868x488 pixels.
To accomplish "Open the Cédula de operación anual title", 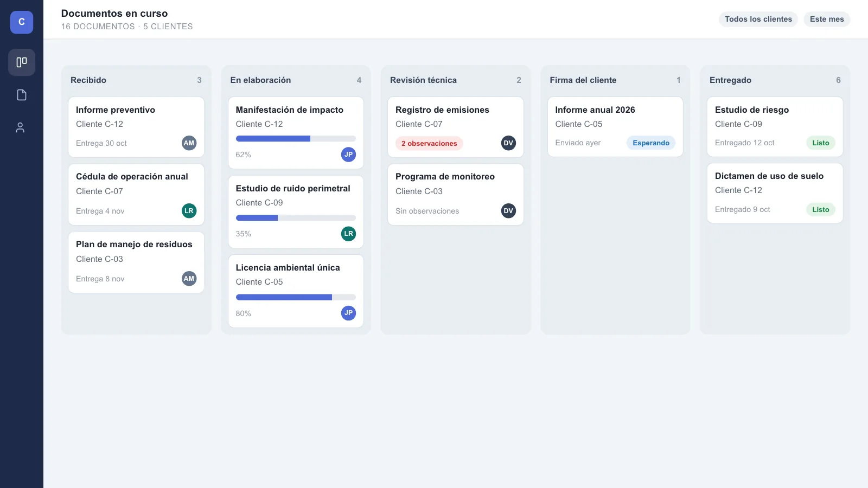I will click(132, 176).
